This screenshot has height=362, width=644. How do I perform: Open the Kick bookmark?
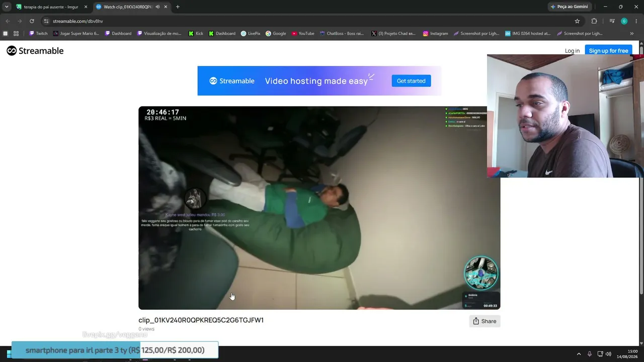tap(196, 34)
